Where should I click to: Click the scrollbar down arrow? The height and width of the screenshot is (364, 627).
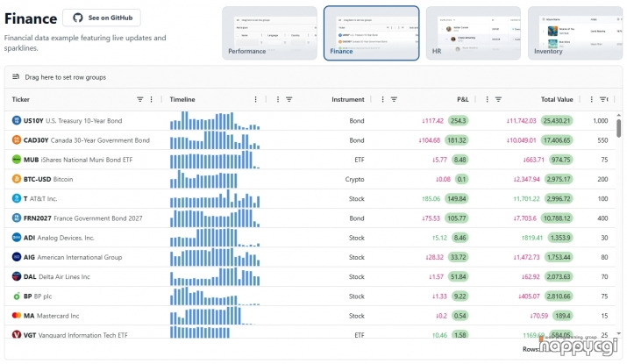[x=619, y=333]
